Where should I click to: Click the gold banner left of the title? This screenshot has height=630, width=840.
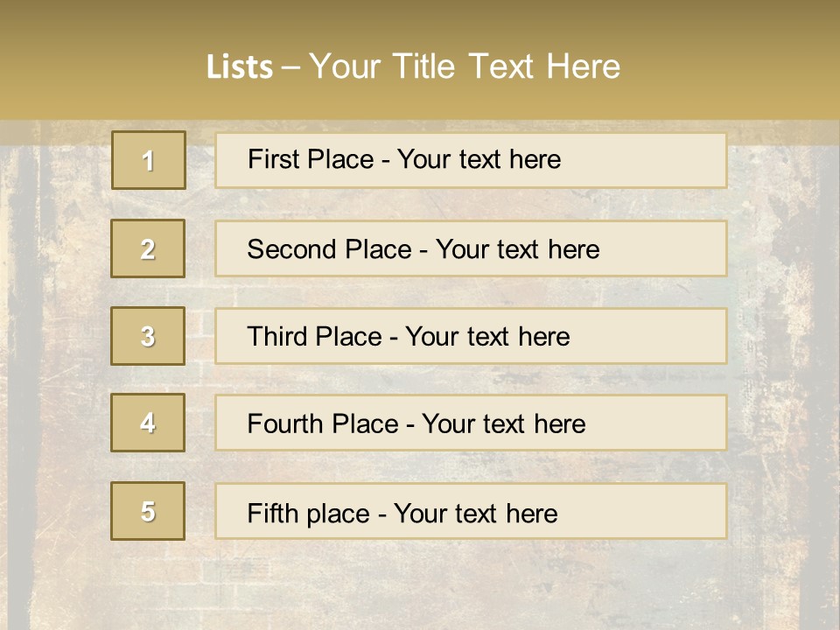[96, 66]
